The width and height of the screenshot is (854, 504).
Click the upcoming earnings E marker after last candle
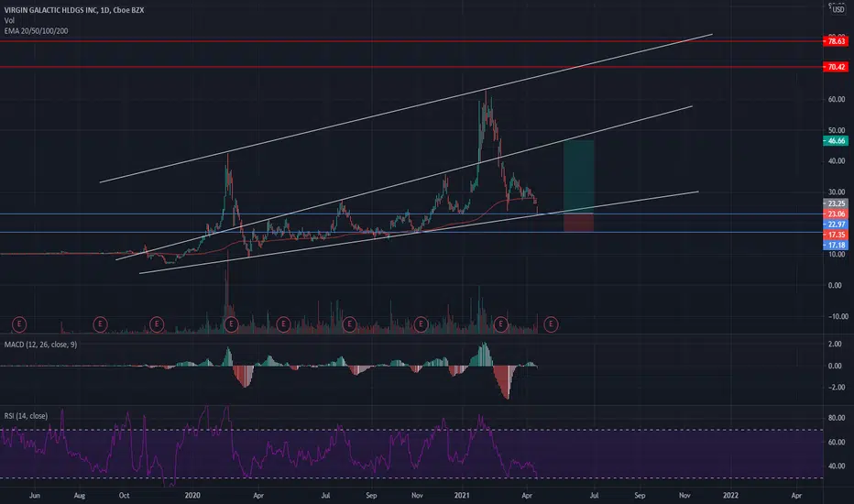click(551, 324)
